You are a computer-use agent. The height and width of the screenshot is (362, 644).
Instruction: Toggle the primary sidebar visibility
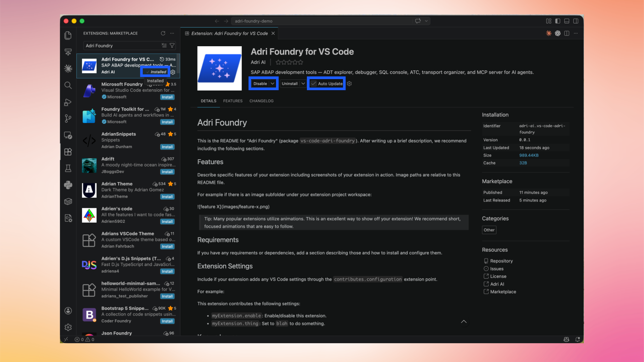coord(558,21)
